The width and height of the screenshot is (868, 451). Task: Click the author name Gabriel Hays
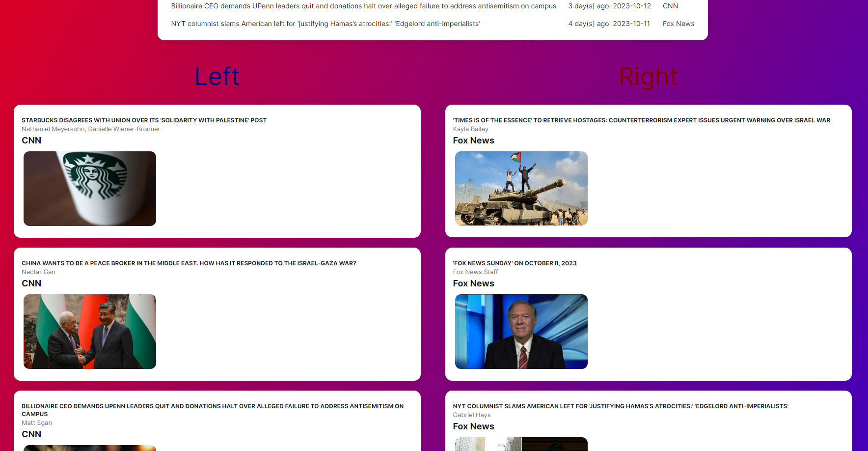click(472, 415)
